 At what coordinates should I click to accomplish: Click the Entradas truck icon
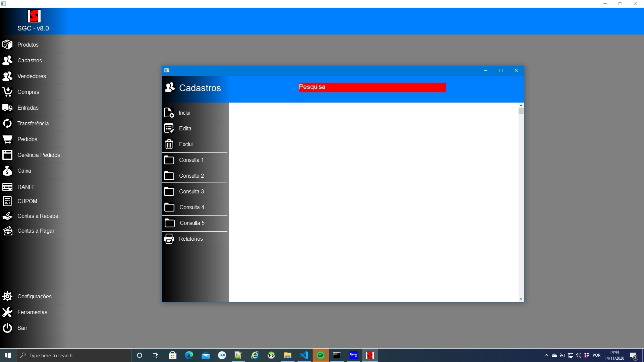coord(7,108)
